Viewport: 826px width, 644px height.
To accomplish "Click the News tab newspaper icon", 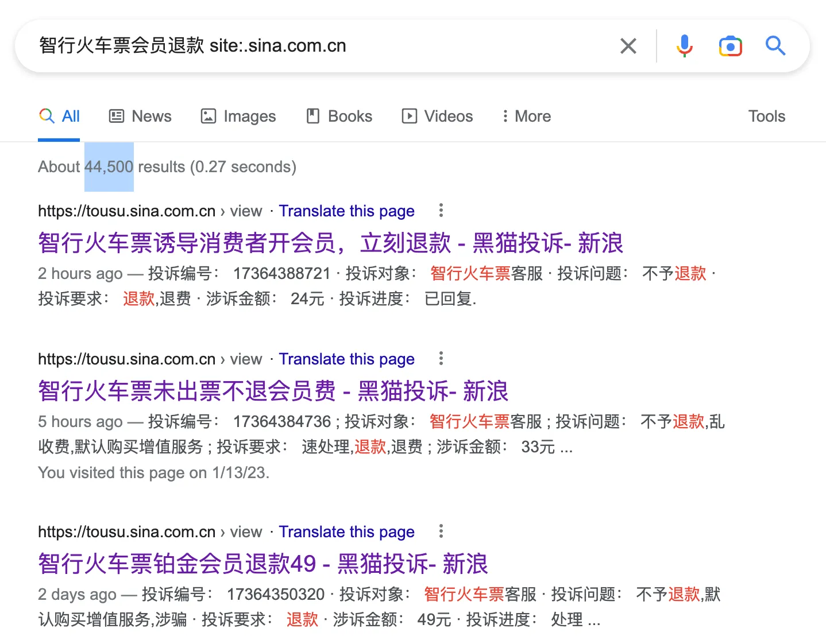I will [117, 117].
